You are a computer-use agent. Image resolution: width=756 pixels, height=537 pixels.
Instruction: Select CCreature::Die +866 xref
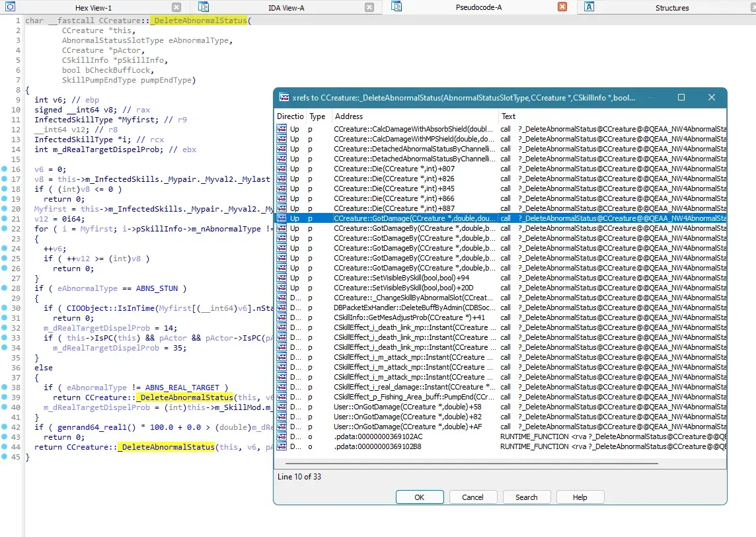pyautogui.click(x=500, y=198)
